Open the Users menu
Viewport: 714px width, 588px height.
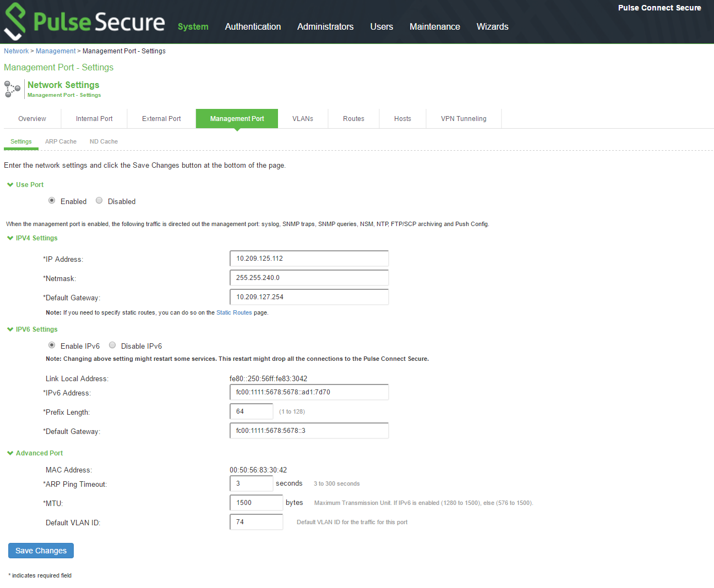[x=381, y=26]
